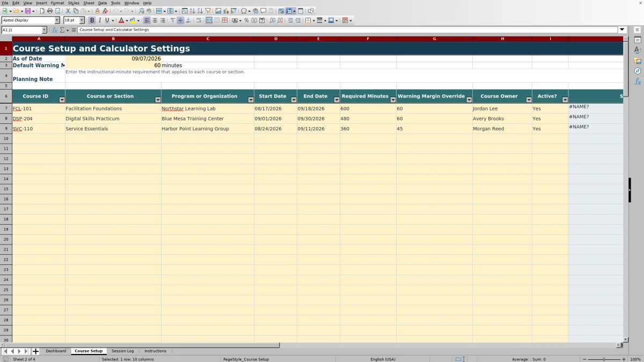644x362 pixels.
Task: Open the font size dropdown
Action: pos(82,20)
